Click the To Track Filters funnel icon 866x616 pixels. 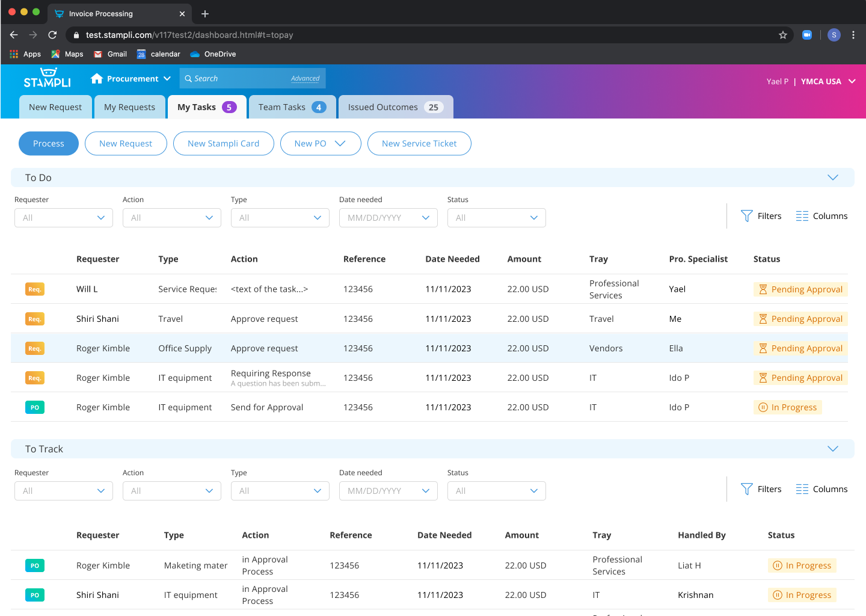tap(746, 489)
